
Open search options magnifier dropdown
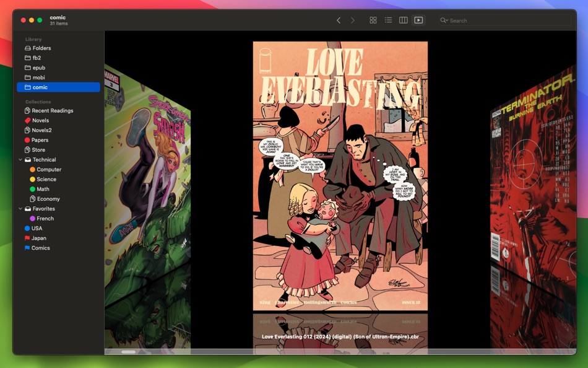coord(444,20)
